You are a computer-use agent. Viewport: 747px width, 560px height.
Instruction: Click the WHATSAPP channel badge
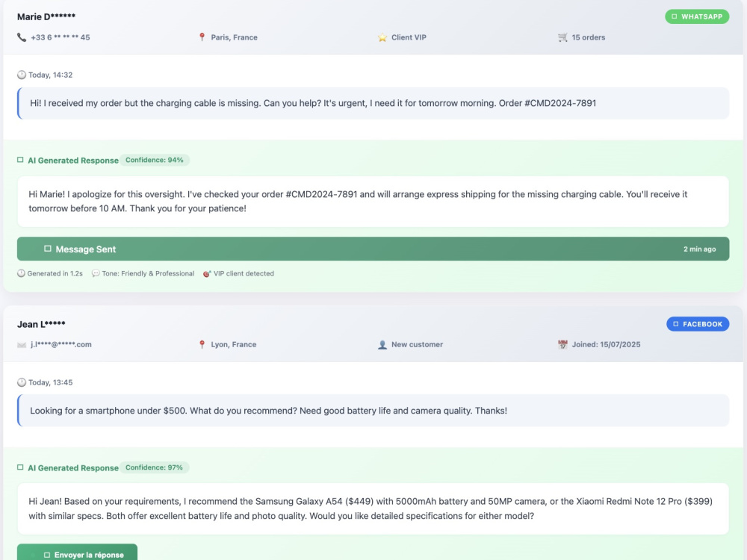coord(697,16)
